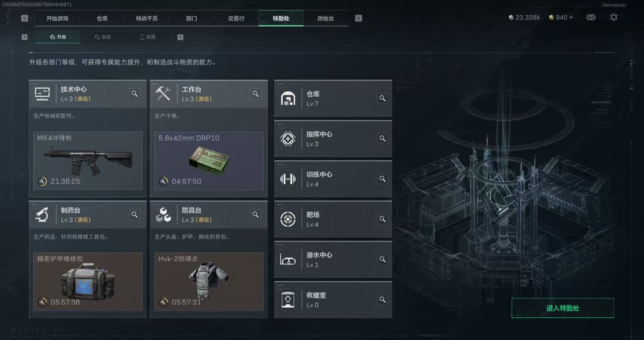Viewport: 644px width, 340px height.
Task: Select the MK4冲锋枪 production item
Action: pyautogui.click(x=88, y=160)
